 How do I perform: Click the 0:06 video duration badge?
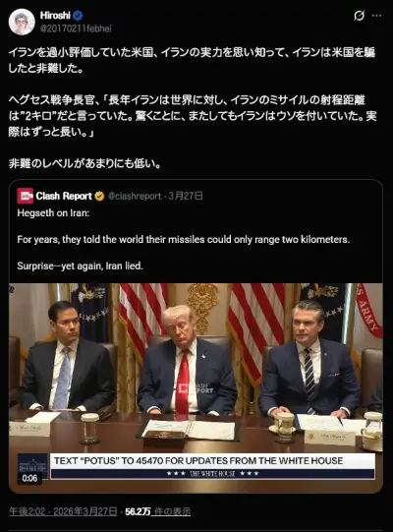tap(29, 478)
